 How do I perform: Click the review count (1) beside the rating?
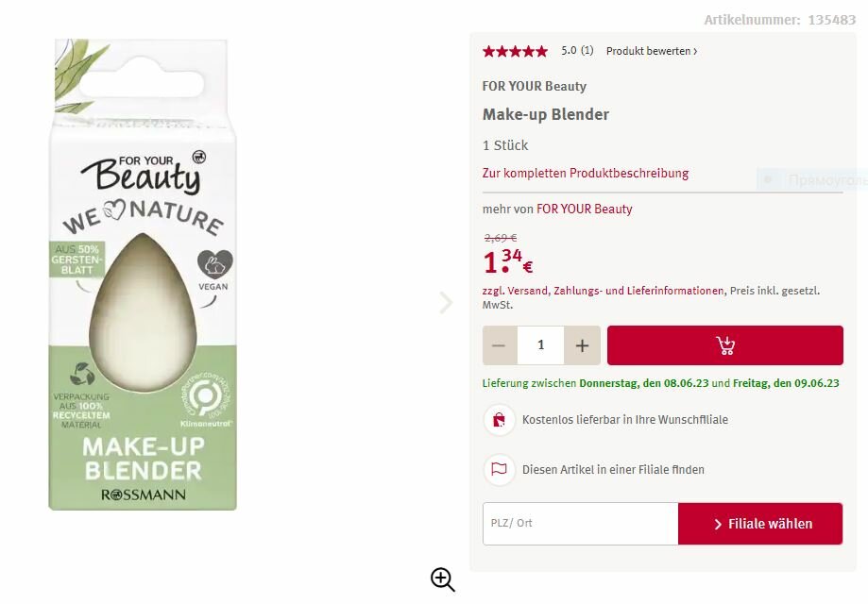(x=587, y=51)
